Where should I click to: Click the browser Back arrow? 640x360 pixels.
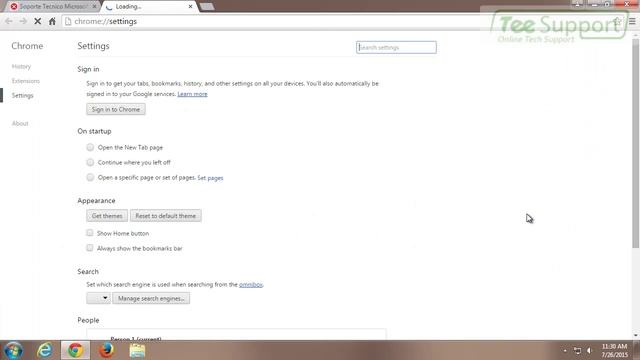click(9, 21)
